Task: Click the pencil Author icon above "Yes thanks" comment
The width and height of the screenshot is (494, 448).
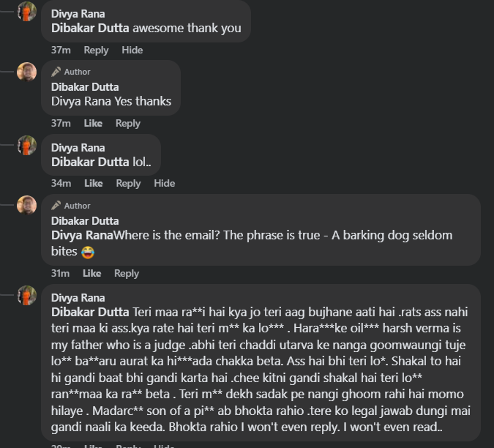Action: 56,72
